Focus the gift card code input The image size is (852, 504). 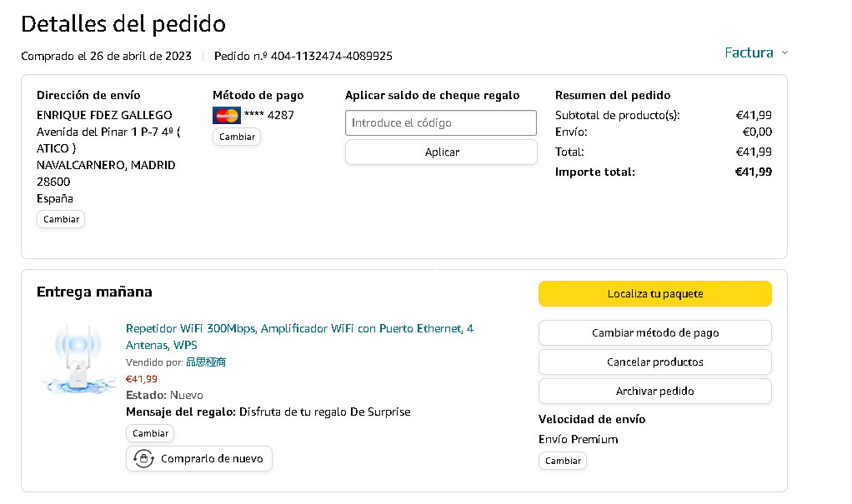click(440, 123)
